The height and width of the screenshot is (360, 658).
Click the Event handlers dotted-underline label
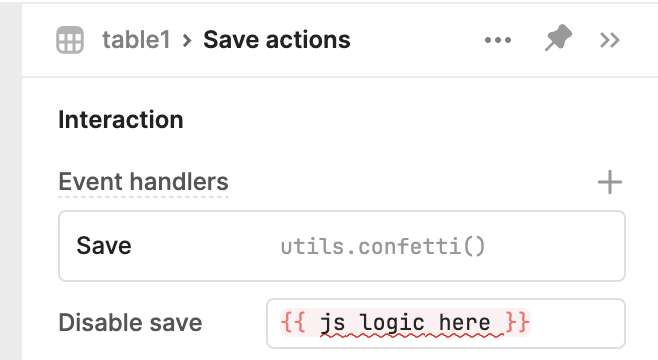[x=144, y=182]
